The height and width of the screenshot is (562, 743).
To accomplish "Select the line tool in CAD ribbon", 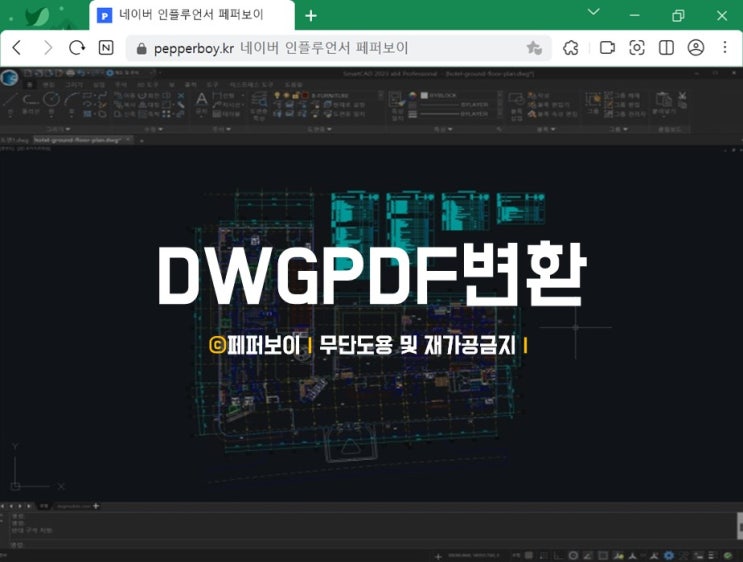I will click(10, 100).
